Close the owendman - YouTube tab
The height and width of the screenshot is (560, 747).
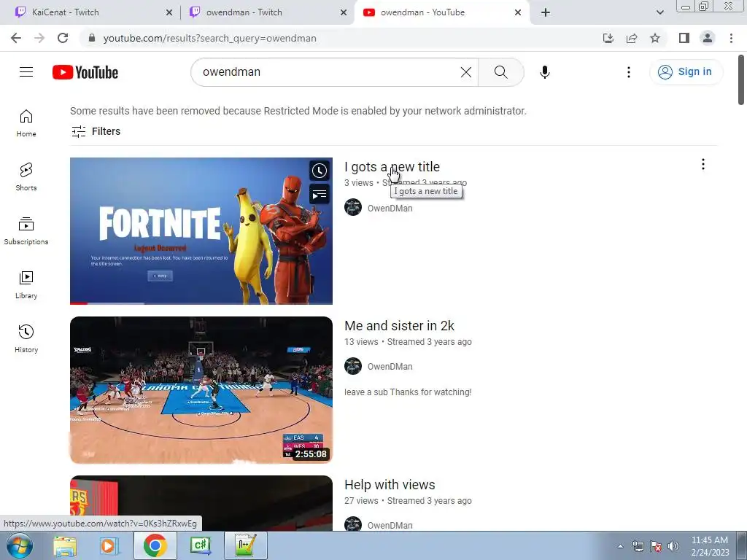518,12
